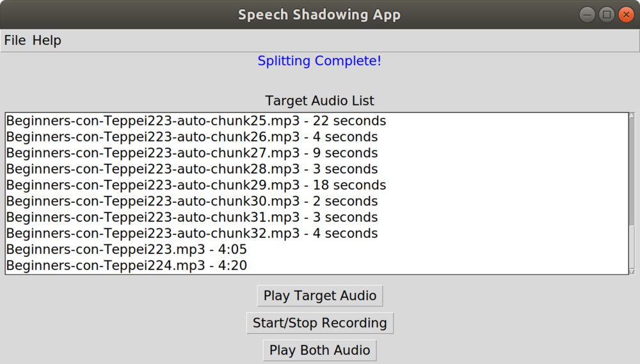Click Start/Stop Recording button

319,323
